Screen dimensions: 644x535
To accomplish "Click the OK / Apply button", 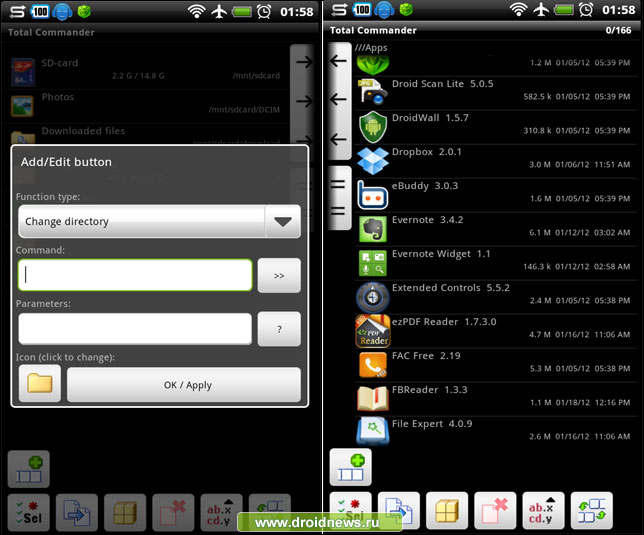I will pos(184,385).
